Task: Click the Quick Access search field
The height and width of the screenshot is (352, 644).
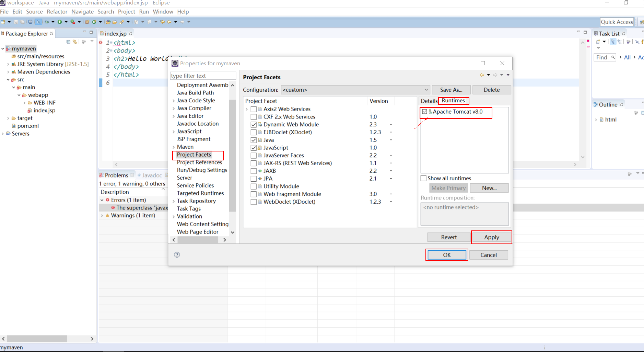Action: (x=617, y=22)
